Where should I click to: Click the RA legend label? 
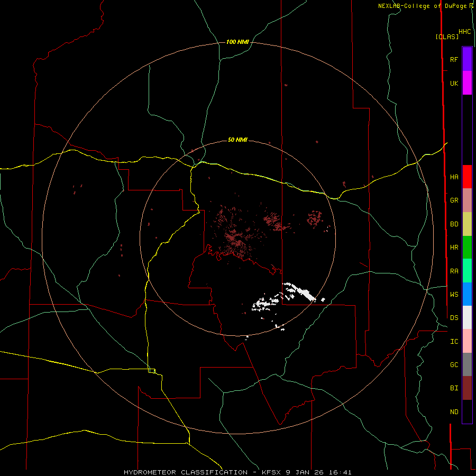(x=454, y=271)
